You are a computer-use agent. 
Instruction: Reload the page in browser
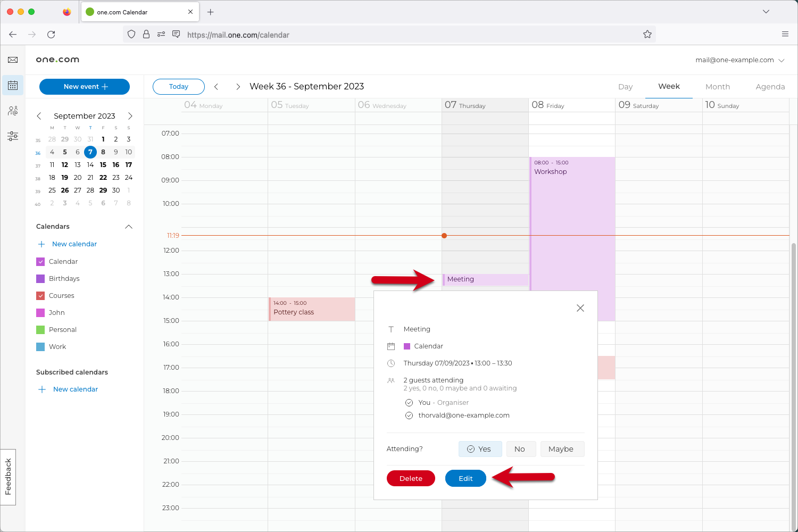51,35
